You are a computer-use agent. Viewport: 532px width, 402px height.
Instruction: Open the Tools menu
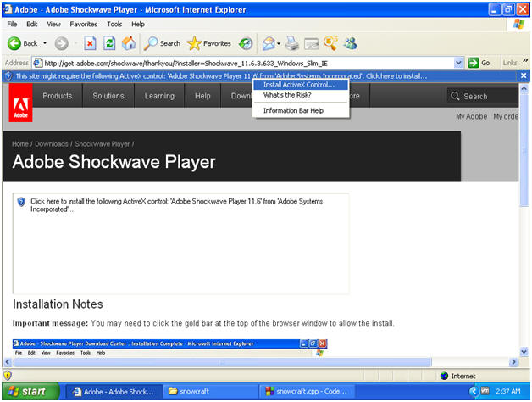coord(114,24)
